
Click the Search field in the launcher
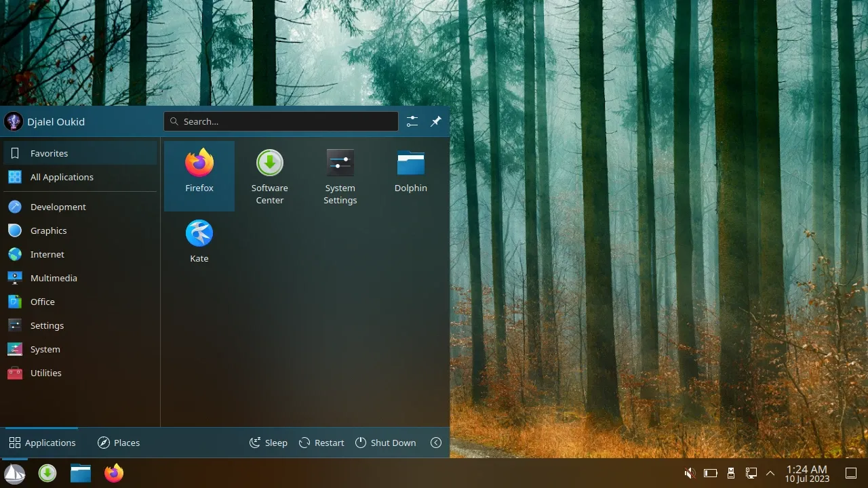pos(281,121)
